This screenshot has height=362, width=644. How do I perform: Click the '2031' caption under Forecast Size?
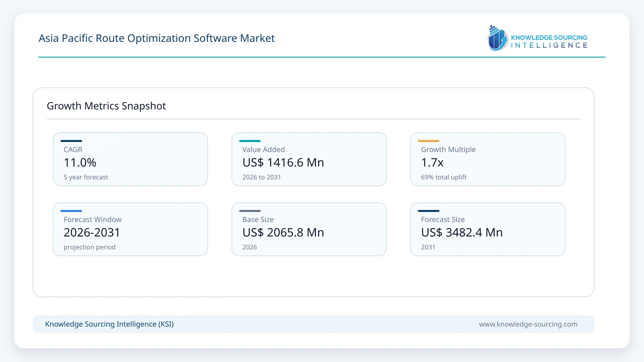click(428, 247)
